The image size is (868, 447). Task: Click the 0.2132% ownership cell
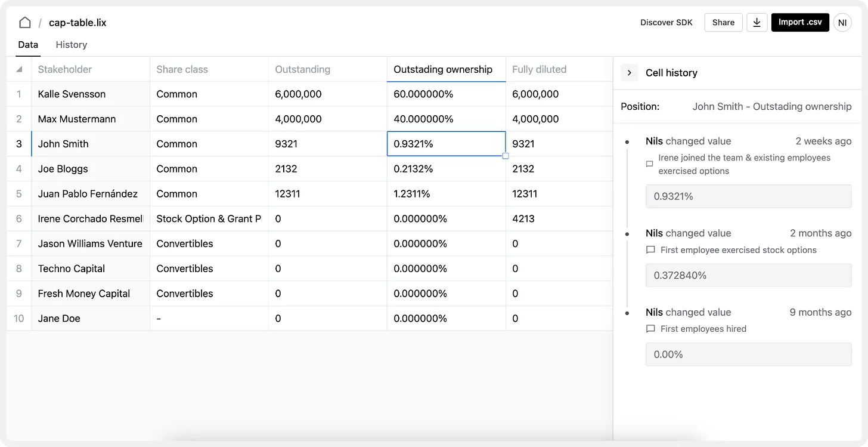coord(446,169)
